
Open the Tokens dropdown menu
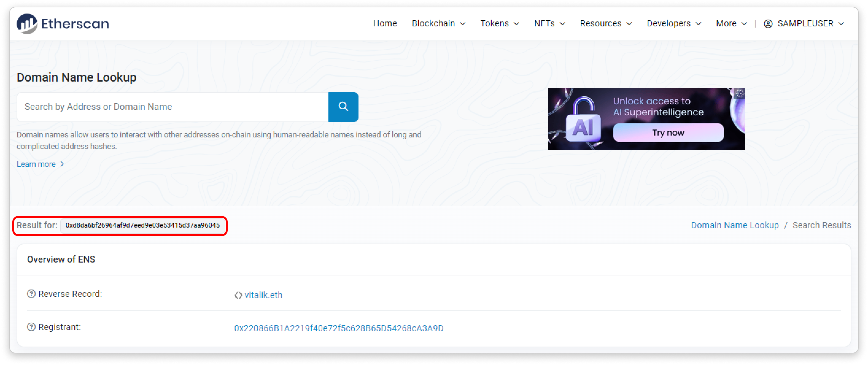point(499,24)
